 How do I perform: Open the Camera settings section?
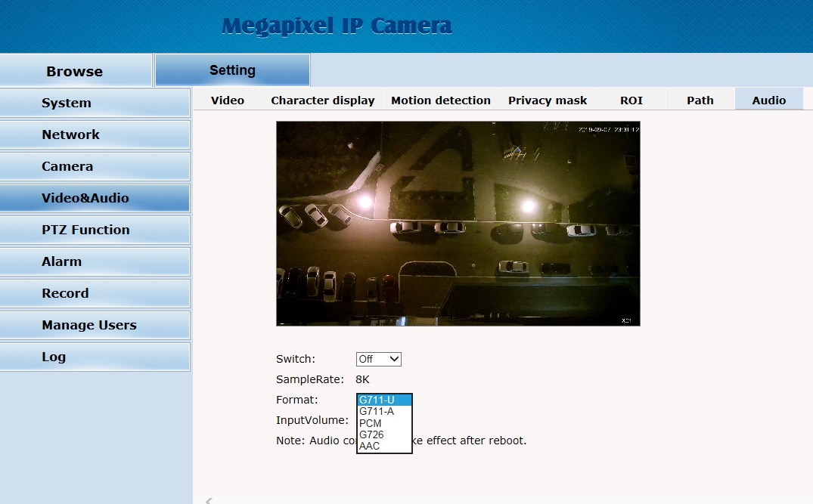point(95,166)
